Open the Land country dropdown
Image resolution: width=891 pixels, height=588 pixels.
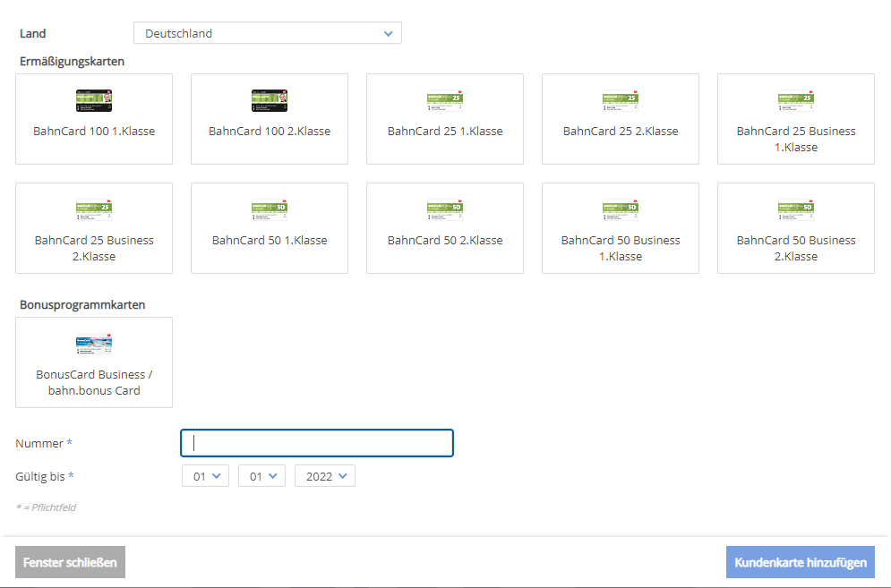click(268, 33)
